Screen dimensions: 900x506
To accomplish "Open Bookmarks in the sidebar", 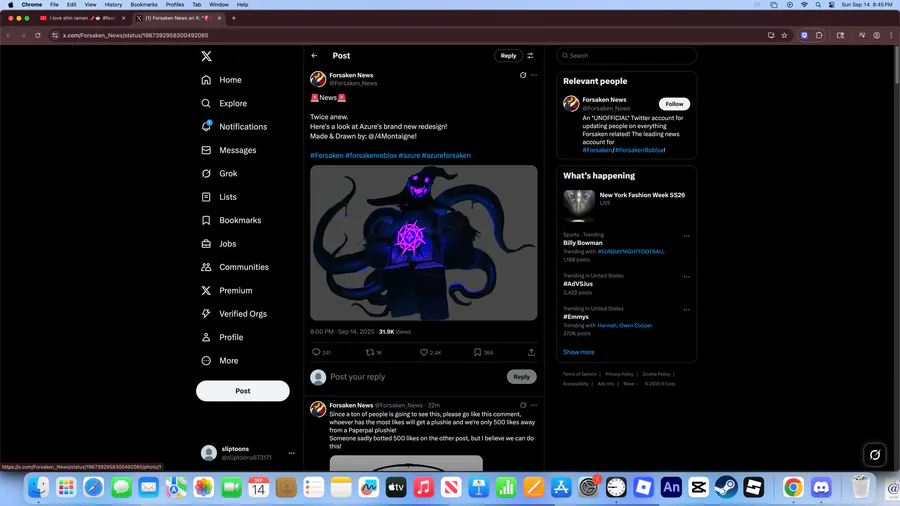I will pyautogui.click(x=231, y=220).
